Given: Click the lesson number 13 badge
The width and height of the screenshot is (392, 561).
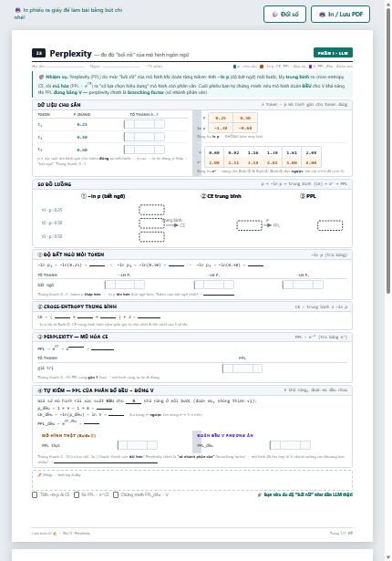Looking at the screenshot, I should coord(38,53).
